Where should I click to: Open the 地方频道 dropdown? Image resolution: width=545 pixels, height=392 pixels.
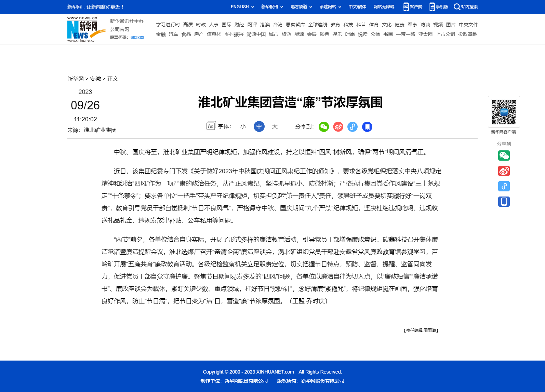point(301,7)
